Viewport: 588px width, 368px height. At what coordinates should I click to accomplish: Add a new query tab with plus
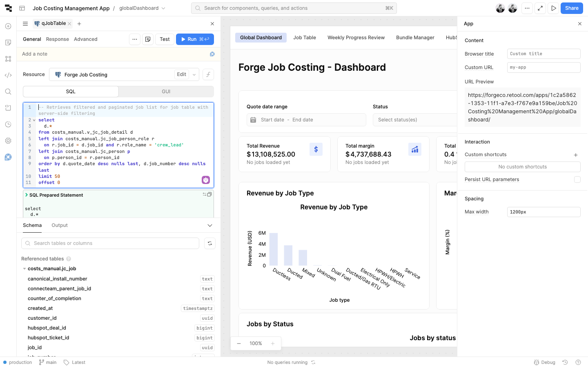79,24
